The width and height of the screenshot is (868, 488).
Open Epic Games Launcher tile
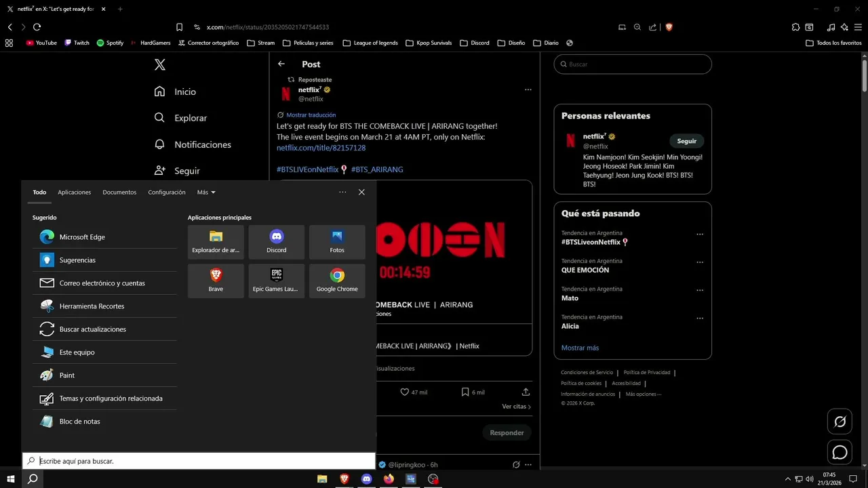(x=276, y=281)
